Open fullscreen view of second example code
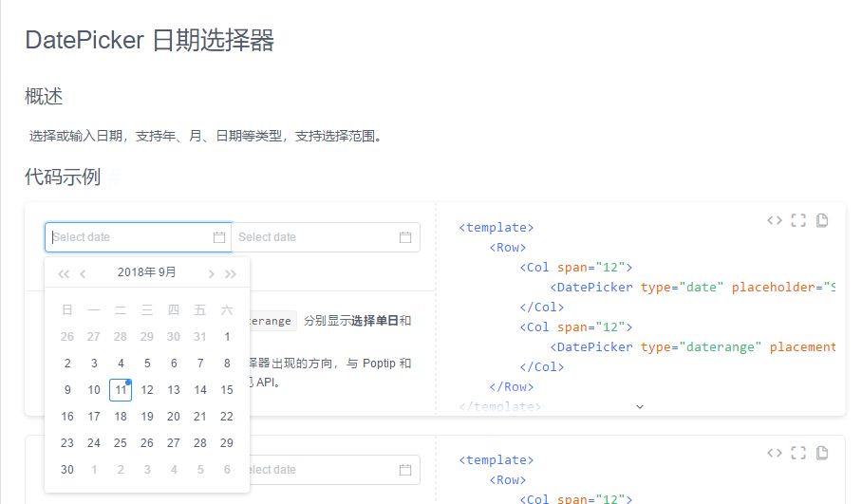This screenshot has width=862, height=504. pos(798,453)
